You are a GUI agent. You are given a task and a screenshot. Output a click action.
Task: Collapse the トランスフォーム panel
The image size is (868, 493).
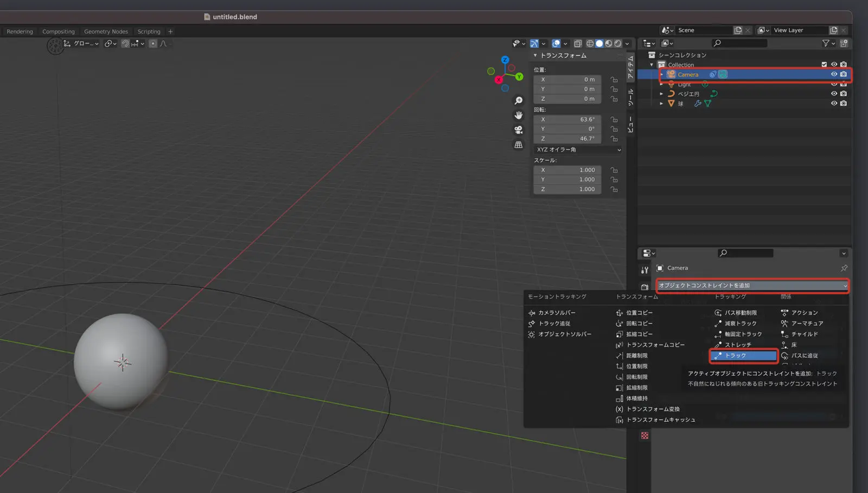coord(535,55)
